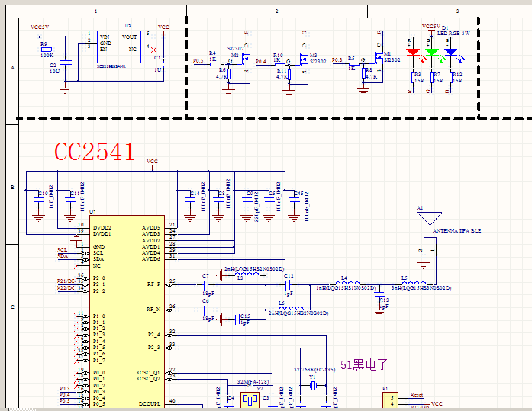Click the RF_N pin name on U1
The image size is (532, 411).
click(x=153, y=310)
